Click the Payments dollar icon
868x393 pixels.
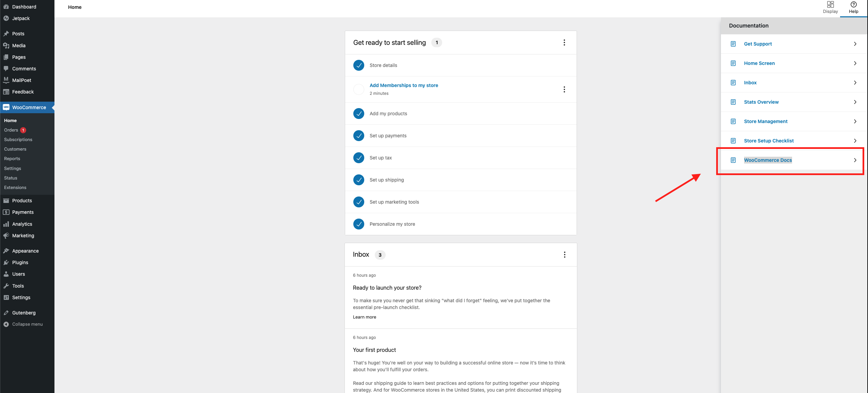6,212
